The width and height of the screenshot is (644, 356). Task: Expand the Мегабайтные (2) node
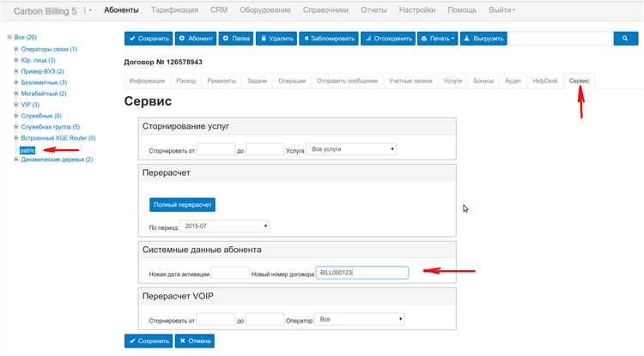point(16,94)
